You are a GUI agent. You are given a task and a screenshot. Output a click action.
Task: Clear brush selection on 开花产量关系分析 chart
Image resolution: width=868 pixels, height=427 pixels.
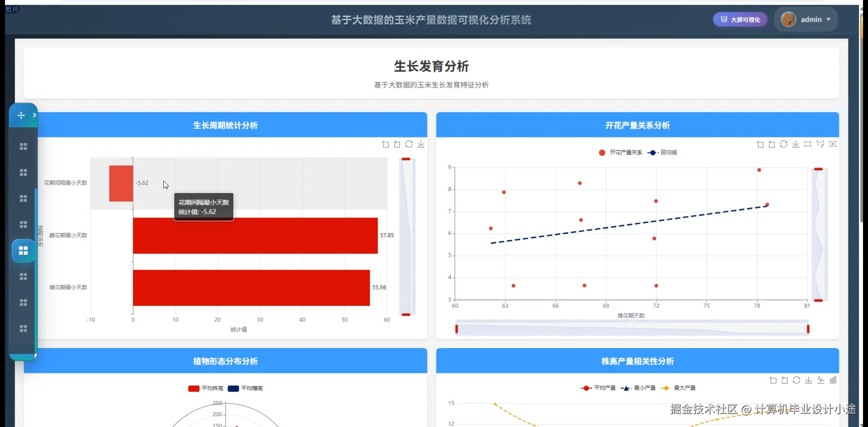click(x=833, y=144)
